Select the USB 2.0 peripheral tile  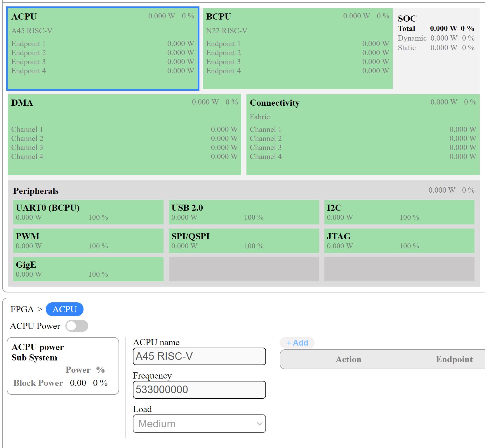point(244,212)
